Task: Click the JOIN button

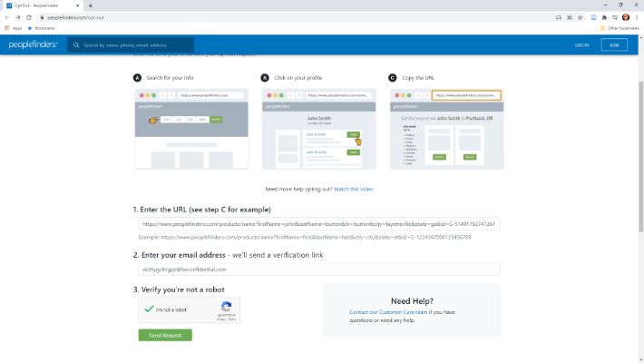Action: coord(614,44)
